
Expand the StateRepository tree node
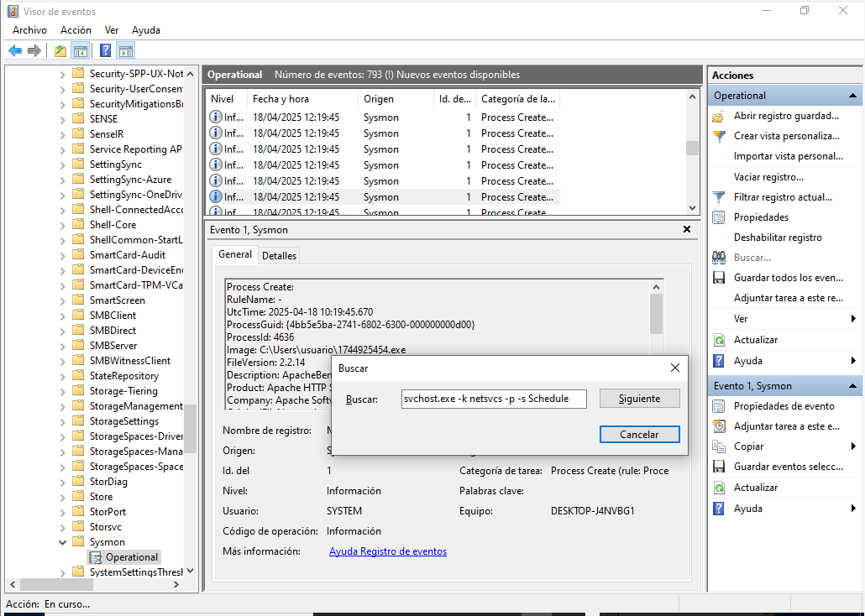point(62,376)
